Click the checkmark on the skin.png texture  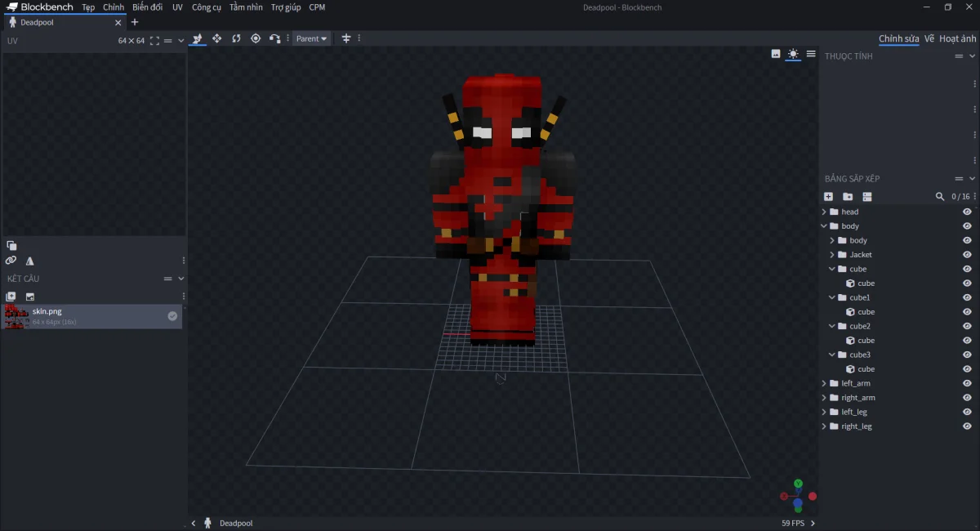click(x=172, y=316)
